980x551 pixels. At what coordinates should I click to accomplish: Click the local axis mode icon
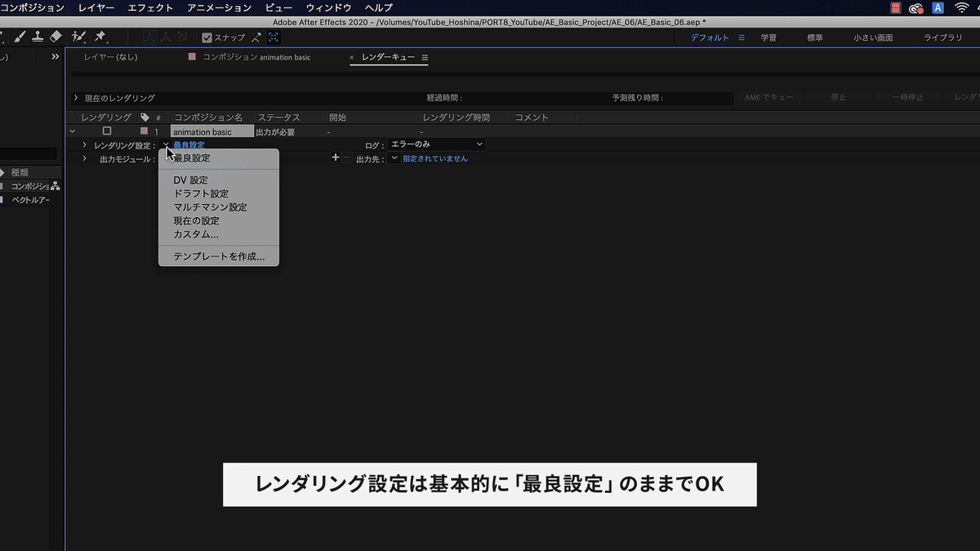[150, 37]
